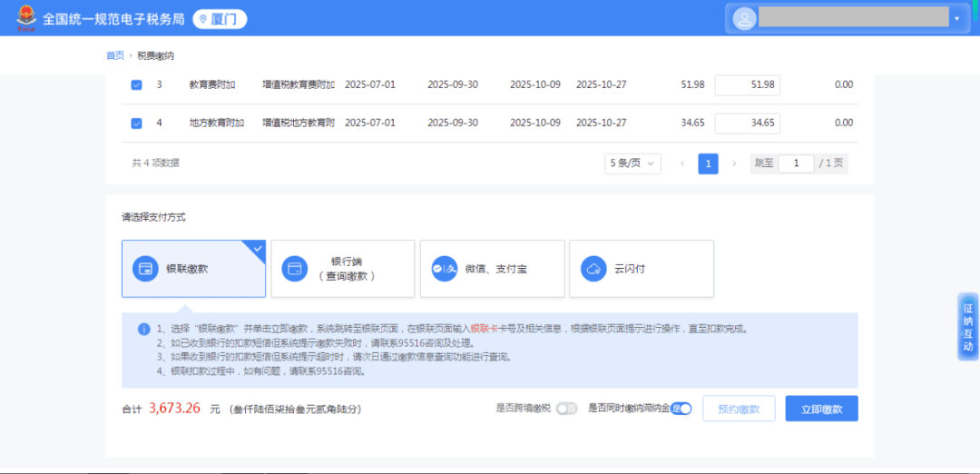Disable the 是否同时缴纳滞纳金 switch
Screen dimensions: 980x474
(x=681, y=409)
